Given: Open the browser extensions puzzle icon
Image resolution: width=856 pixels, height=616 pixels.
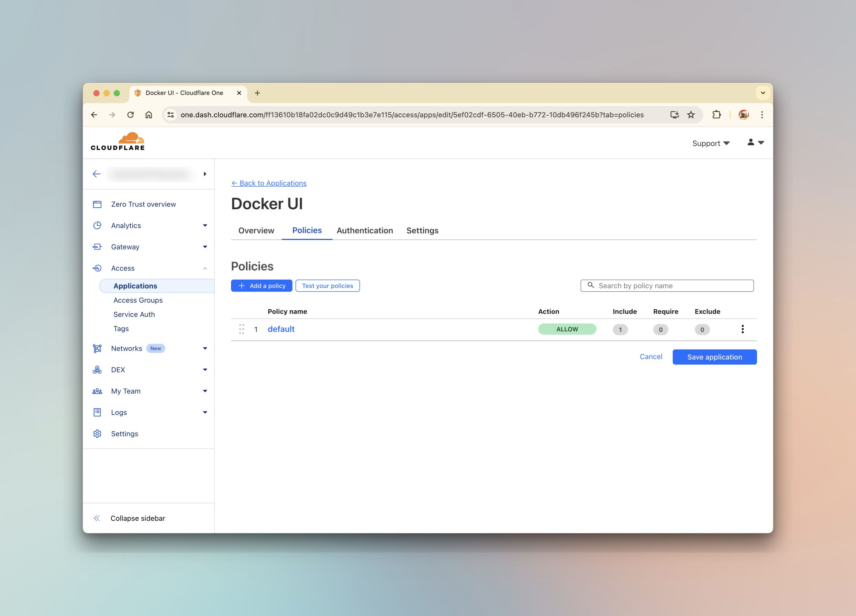Looking at the screenshot, I should pyautogui.click(x=716, y=115).
